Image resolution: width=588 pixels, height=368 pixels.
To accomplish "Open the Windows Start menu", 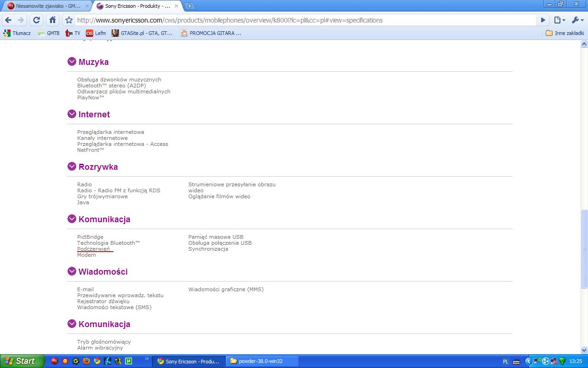I will click(x=22, y=361).
